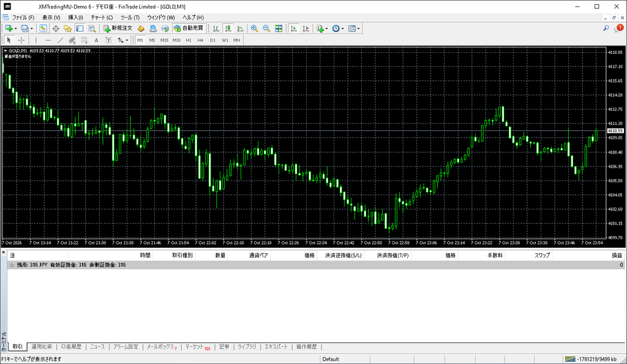Open the Strategy Tester icon
Screen dimensions: 627x364
[x=92, y=28]
